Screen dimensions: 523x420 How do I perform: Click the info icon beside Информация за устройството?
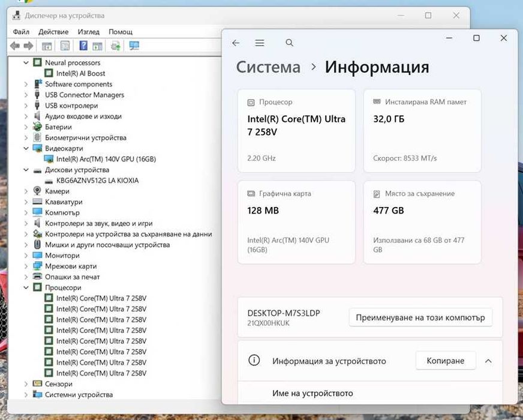pyautogui.click(x=254, y=360)
